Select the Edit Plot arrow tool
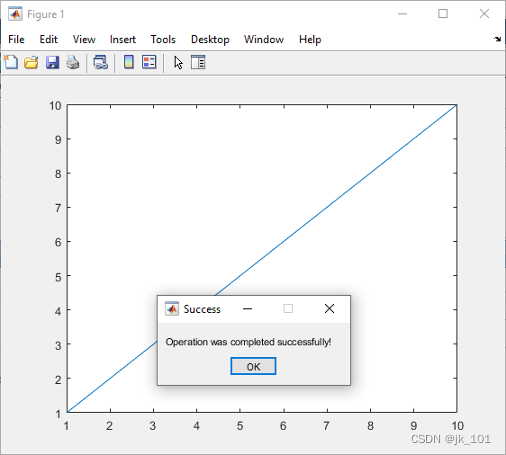 178,63
